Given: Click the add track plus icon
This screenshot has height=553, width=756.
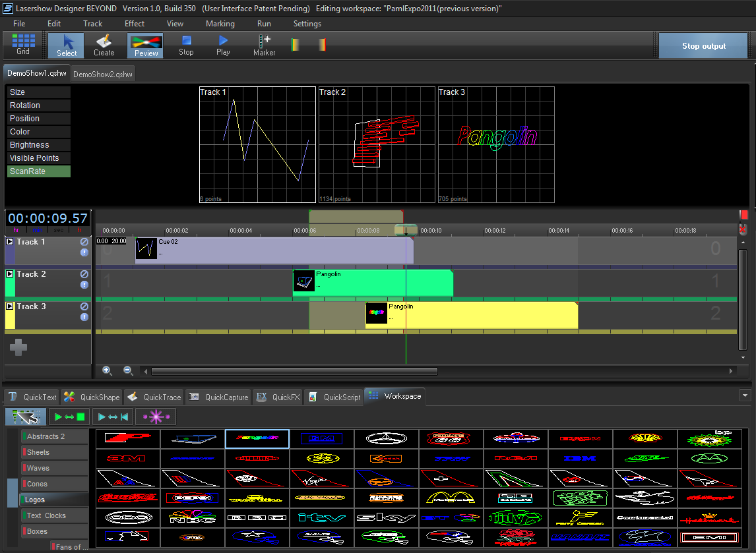Looking at the screenshot, I should [x=18, y=347].
